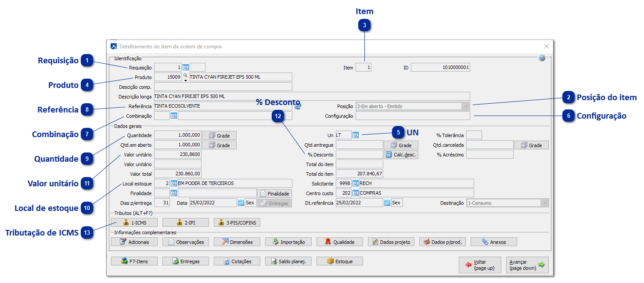Open the Cotações button
The image size is (644, 283).
click(x=237, y=261)
